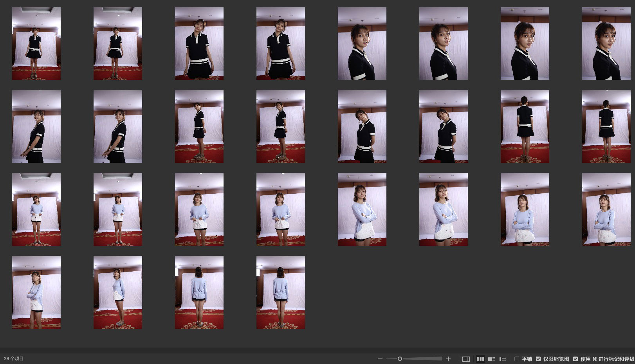635x364 pixels.
Task: Select the last thumbnail in the third row
Action: (606, 209)
